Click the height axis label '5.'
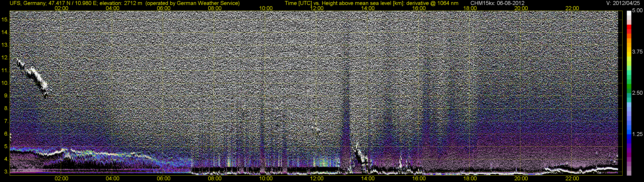644x182 pixels. [6, 147]
